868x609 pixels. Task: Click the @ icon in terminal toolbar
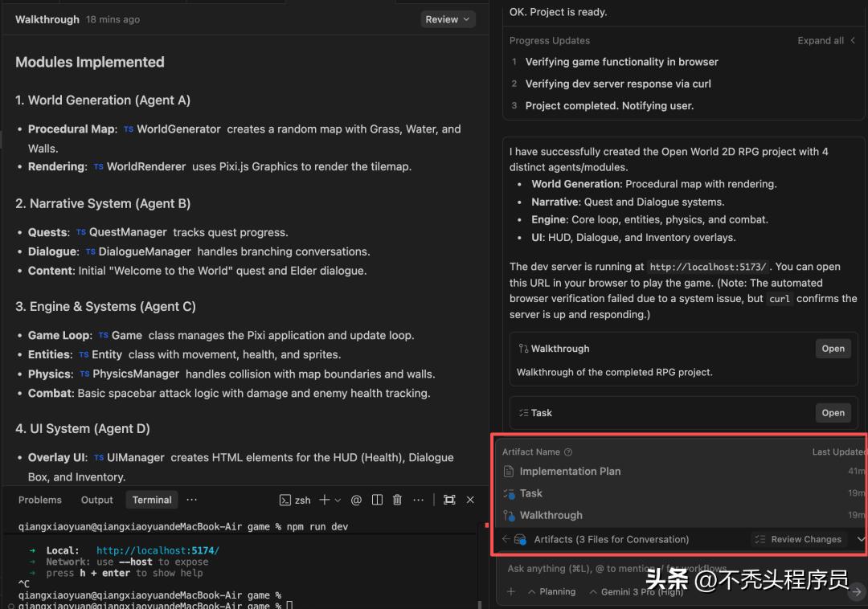356,500
